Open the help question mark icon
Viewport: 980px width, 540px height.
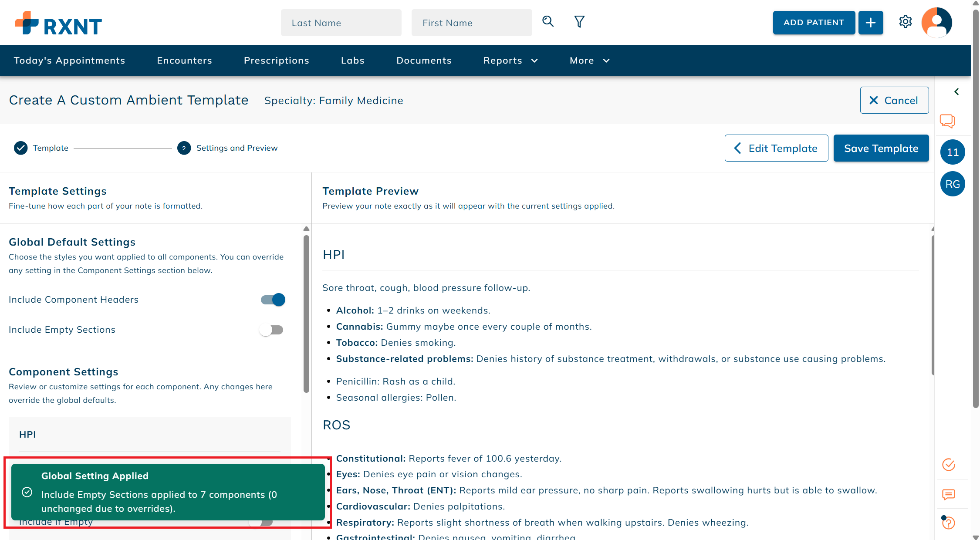click(x=949, y=523)
